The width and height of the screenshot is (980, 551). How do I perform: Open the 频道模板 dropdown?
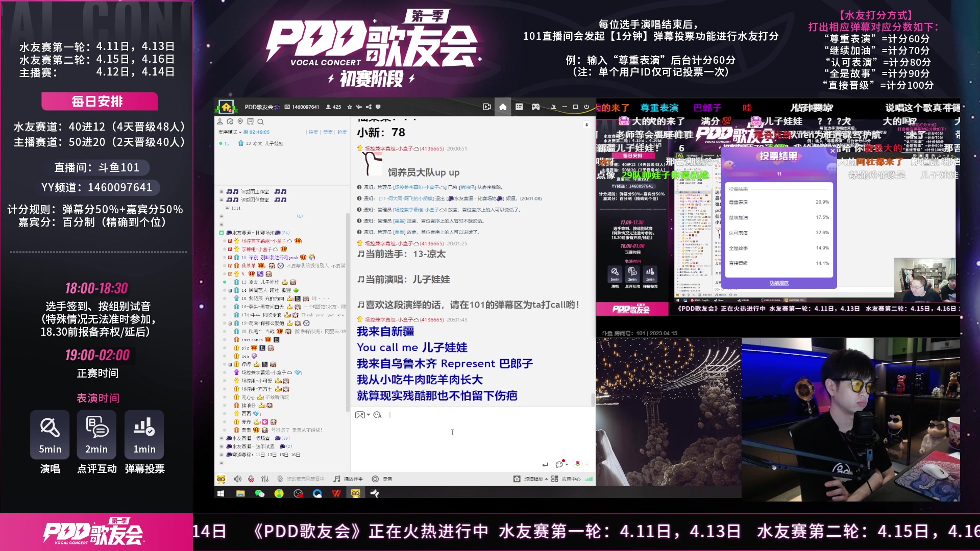[531, 479]
